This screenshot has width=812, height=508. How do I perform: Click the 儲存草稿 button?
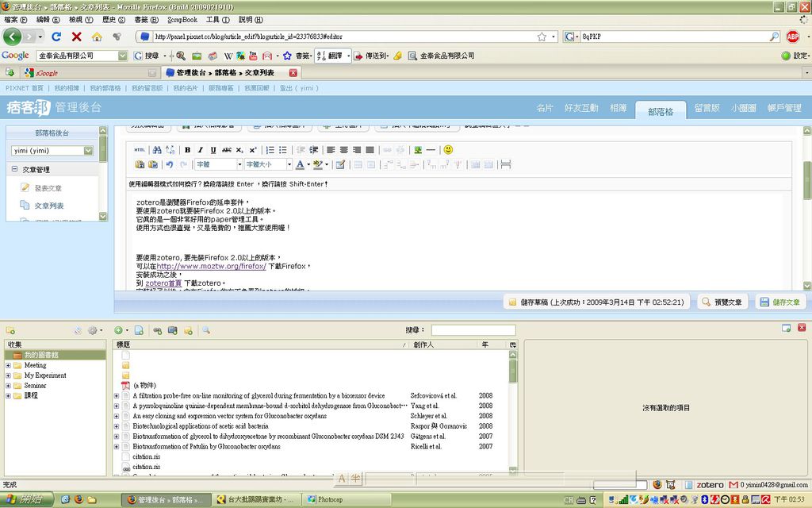[596, 302]
